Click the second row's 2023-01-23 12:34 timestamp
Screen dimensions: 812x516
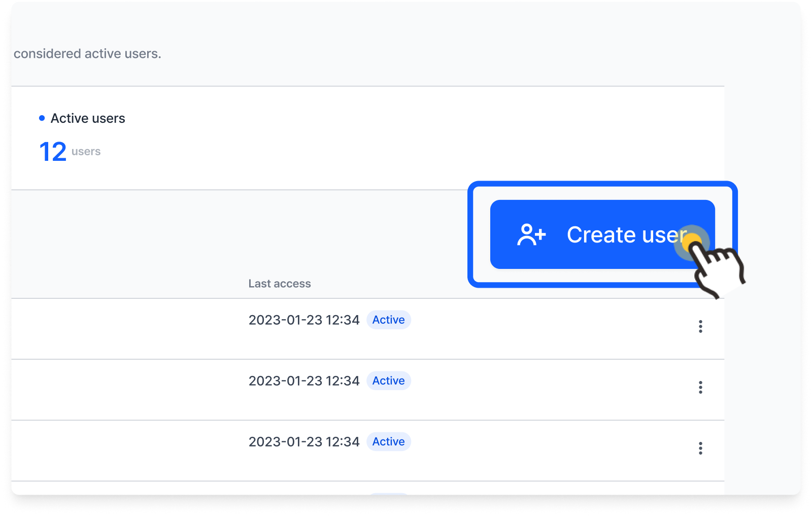[x=304, y=381]
